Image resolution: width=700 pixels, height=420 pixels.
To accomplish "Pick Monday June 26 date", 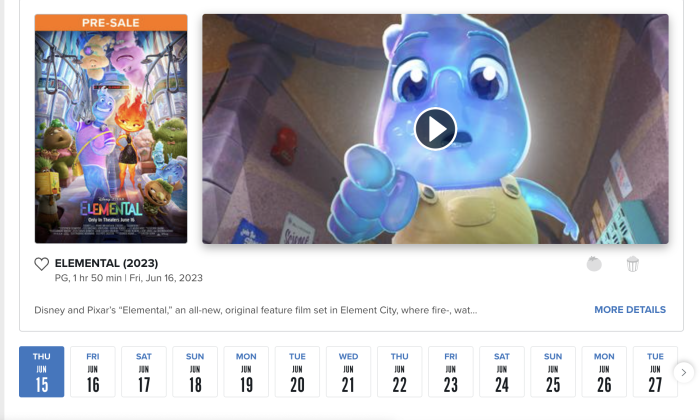I will (604, 371).
